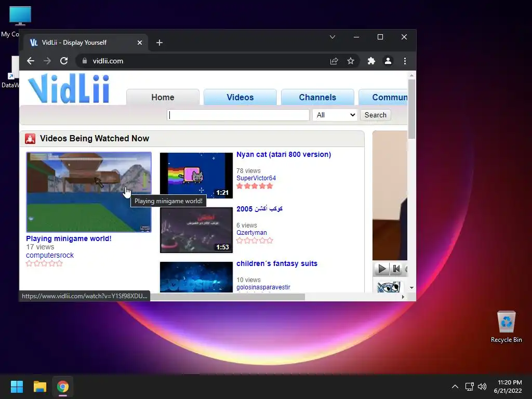
Task: Click the Qzertyman video empty star rating
Action: (x=255, y=241)
